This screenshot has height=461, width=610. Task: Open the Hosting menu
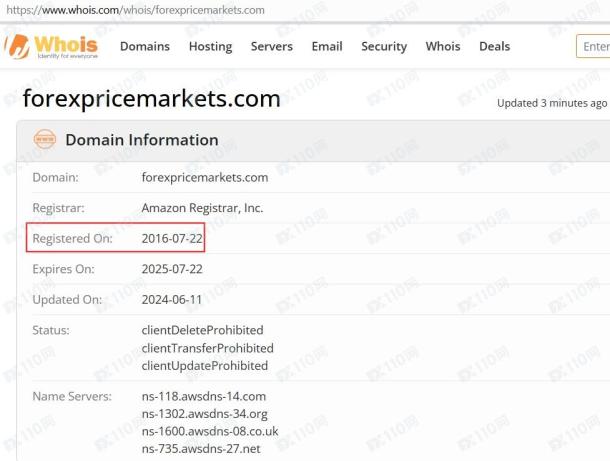(210, 46)
